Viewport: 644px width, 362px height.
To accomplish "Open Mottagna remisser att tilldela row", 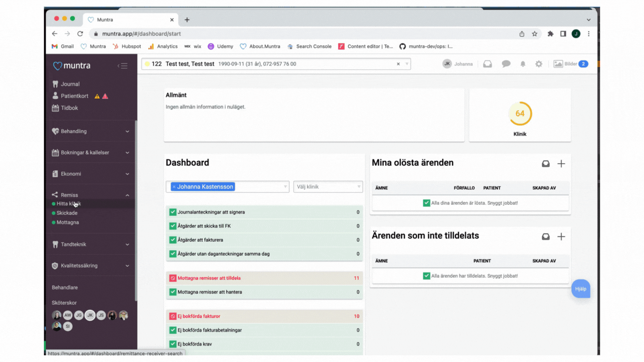I will tap(264, 278).
